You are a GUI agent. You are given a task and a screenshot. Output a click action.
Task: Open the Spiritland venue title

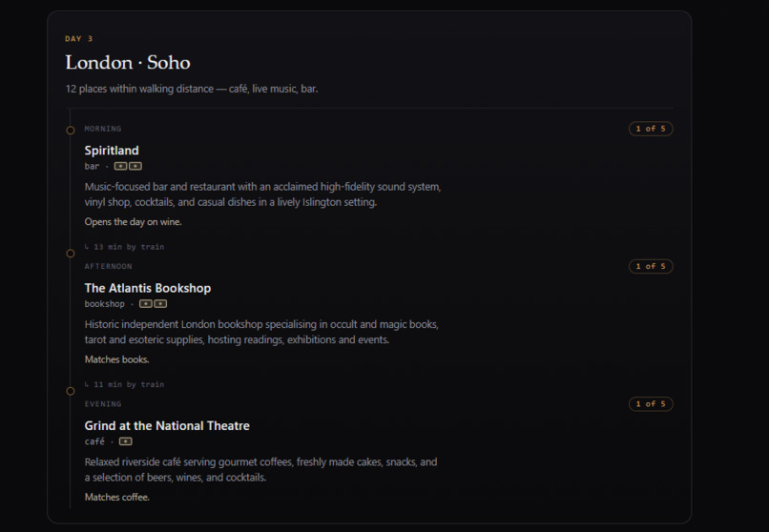tap(112, 151)
